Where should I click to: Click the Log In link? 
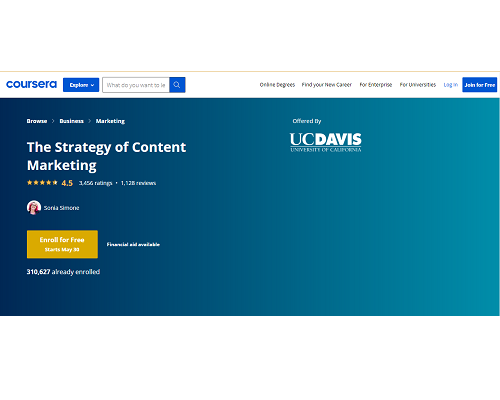click(451, 85)
